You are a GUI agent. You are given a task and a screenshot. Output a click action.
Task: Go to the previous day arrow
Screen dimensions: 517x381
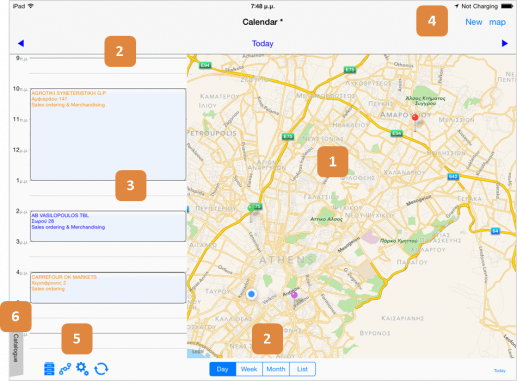pos(21,43)
